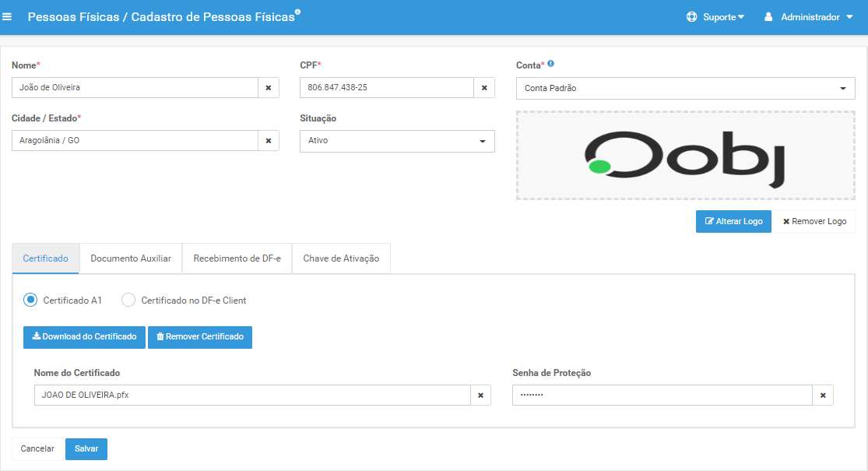The width and height of the screenshot is (868, 471).
Task: Clear the Nome field with its X
Action: tap(269, 87)
